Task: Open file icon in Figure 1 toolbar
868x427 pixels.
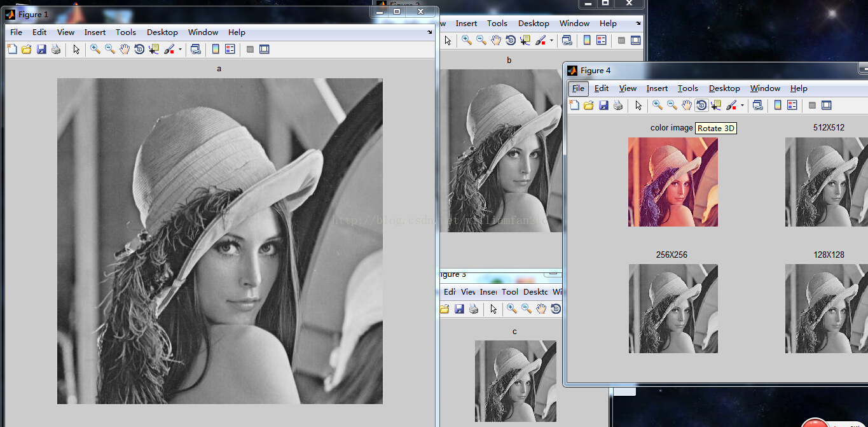Action: click(27, 49)
